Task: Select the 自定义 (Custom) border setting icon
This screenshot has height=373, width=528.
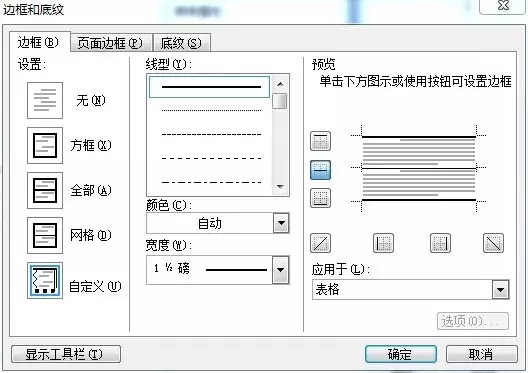Action: point(45,280)
